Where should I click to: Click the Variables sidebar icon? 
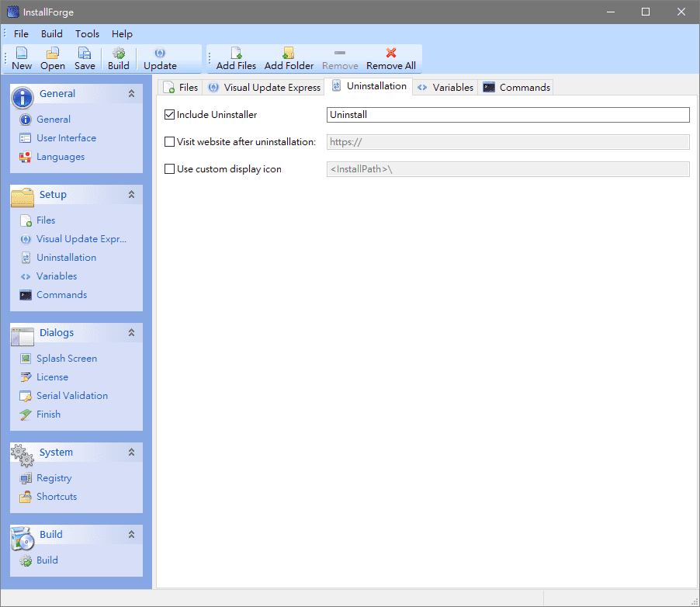(x=26, y=276)
